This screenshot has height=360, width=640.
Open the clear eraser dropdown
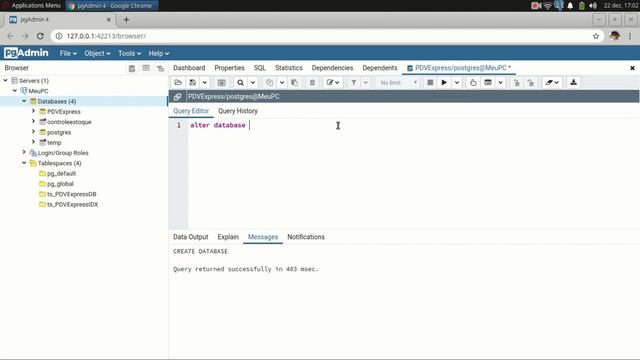click(x=552, y=82)
